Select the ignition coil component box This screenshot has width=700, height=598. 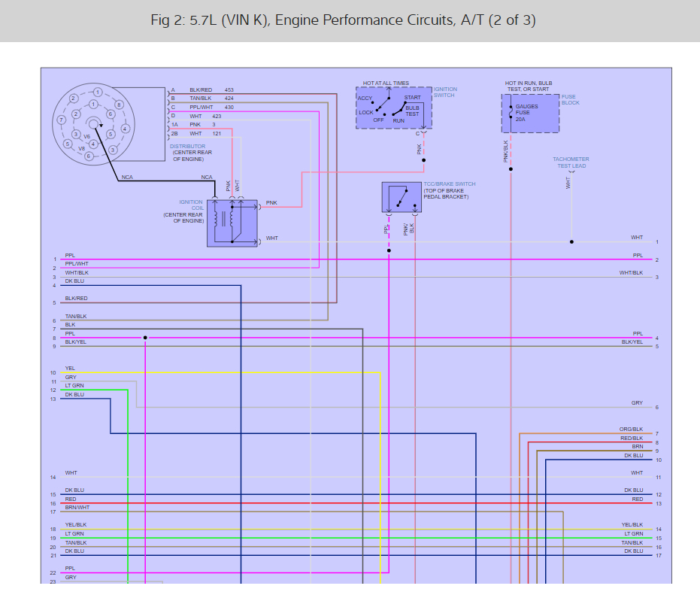[x=232, y=223]
